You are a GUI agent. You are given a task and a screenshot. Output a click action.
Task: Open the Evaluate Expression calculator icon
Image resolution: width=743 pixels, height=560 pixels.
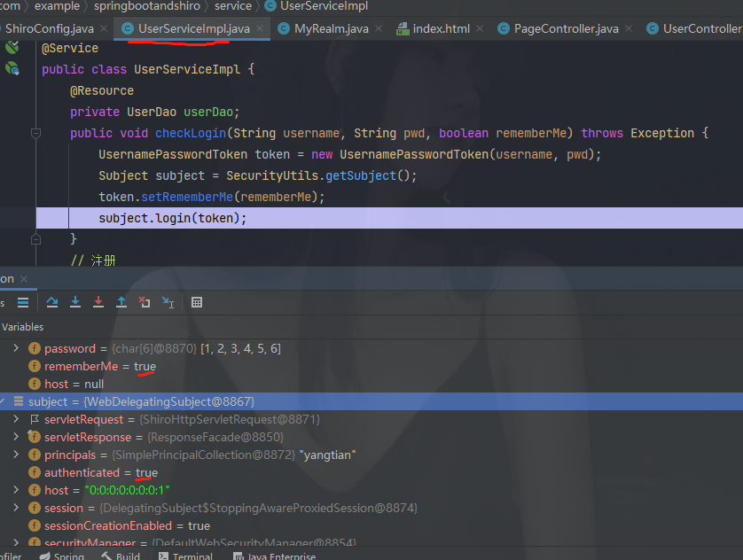[197, 302]
